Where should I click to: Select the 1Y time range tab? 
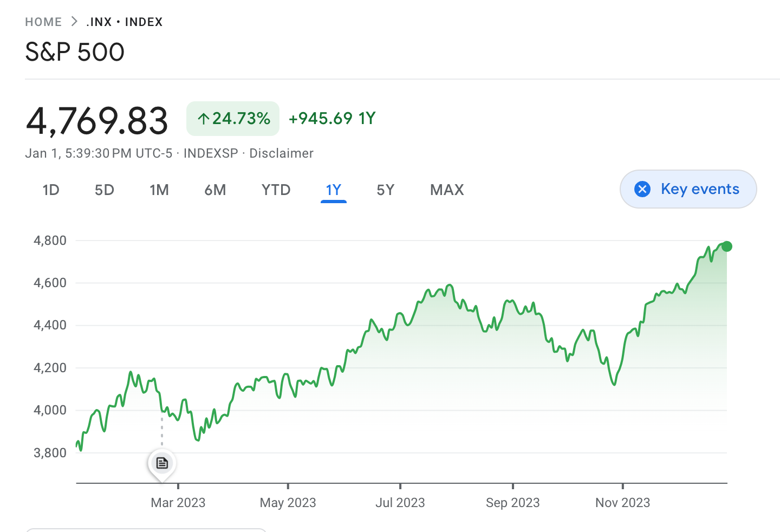334,190
